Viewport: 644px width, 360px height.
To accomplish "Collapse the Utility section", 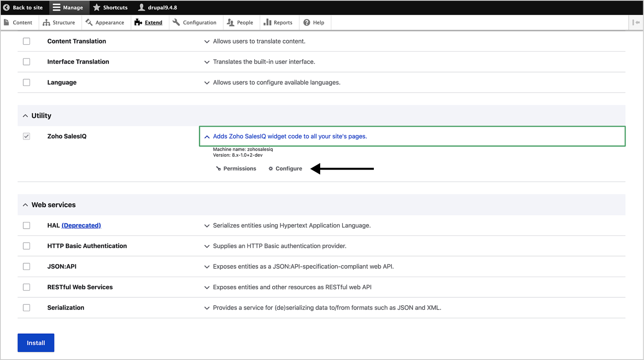I will (26, 116).
